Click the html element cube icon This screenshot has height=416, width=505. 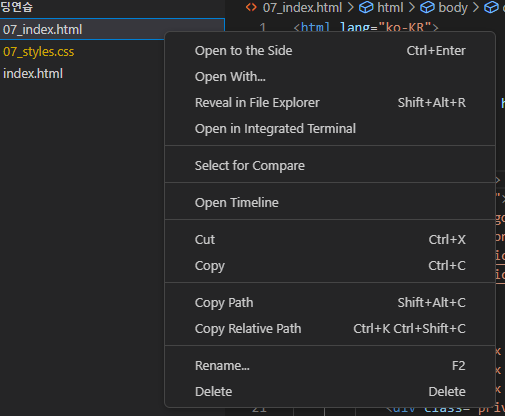[x=366, y=7]
